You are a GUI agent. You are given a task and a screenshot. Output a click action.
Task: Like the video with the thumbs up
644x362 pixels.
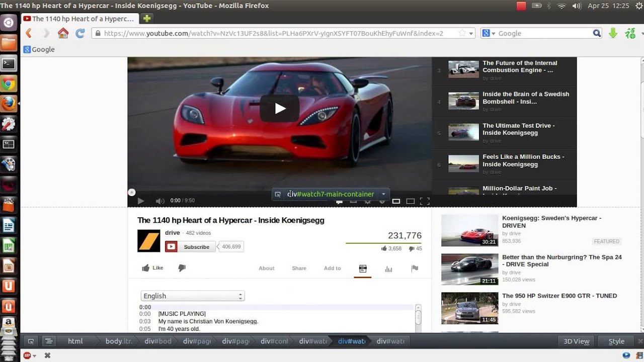(x=152, y=268)
